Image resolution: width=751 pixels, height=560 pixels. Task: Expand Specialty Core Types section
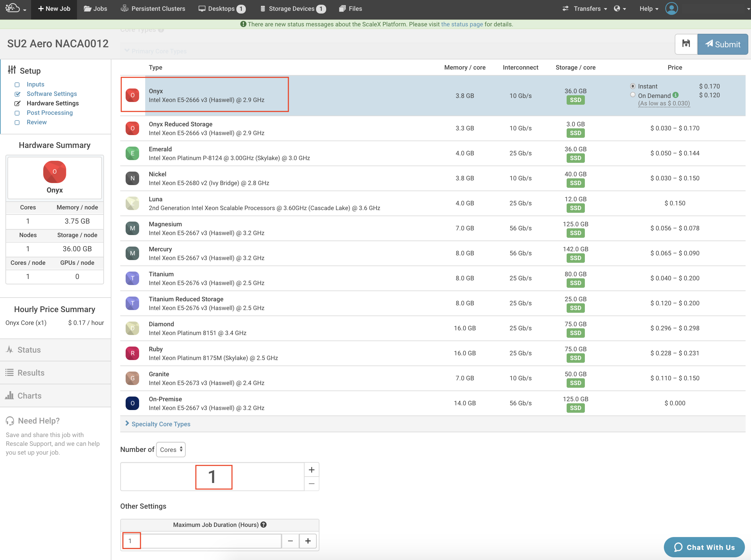point(161,424)
